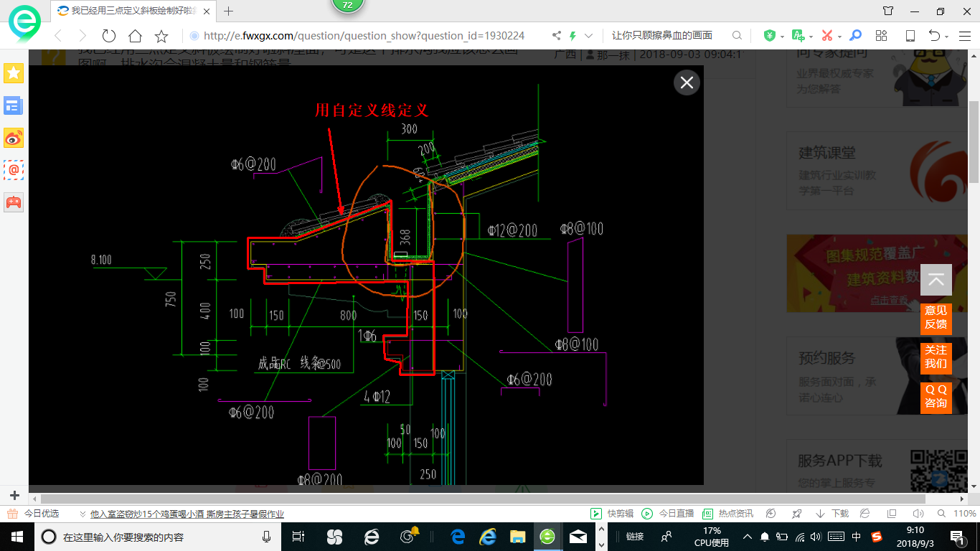Open the 今日直播 live stream item

tap(667, 514)
